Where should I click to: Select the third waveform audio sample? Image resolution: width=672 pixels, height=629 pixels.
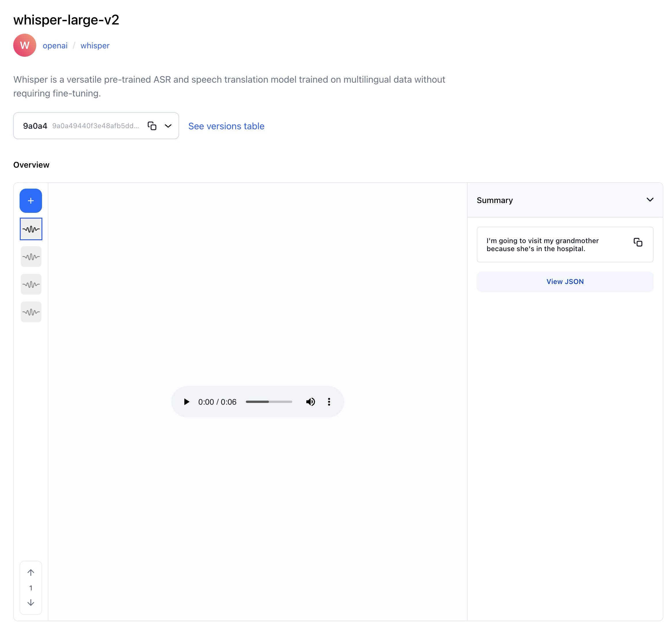[x=31, y=284]
